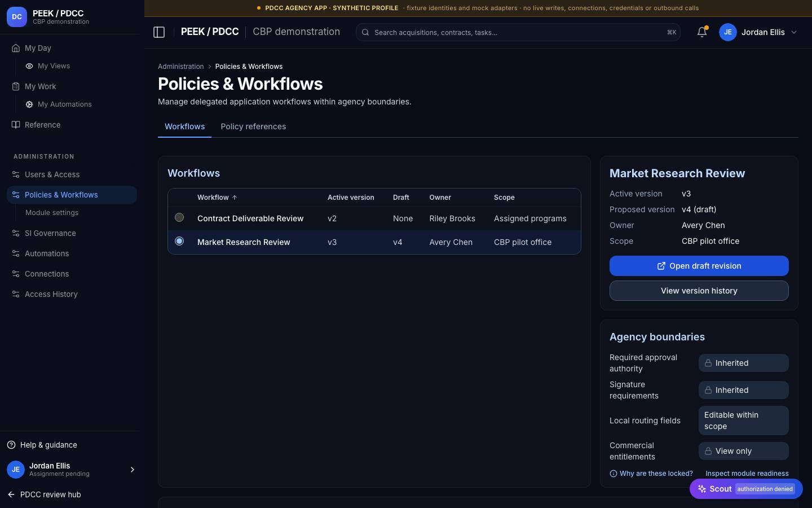Open My Automations in sidebar

[x=65, y=104]
